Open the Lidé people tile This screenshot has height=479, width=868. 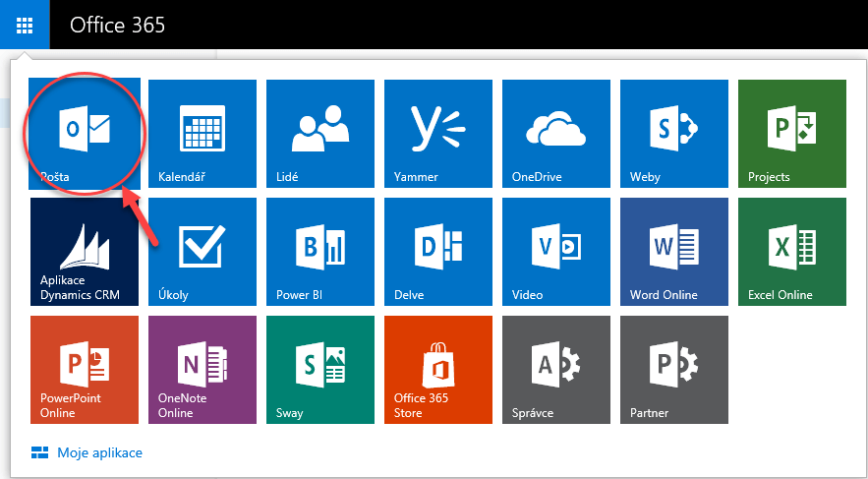[320, 134]
